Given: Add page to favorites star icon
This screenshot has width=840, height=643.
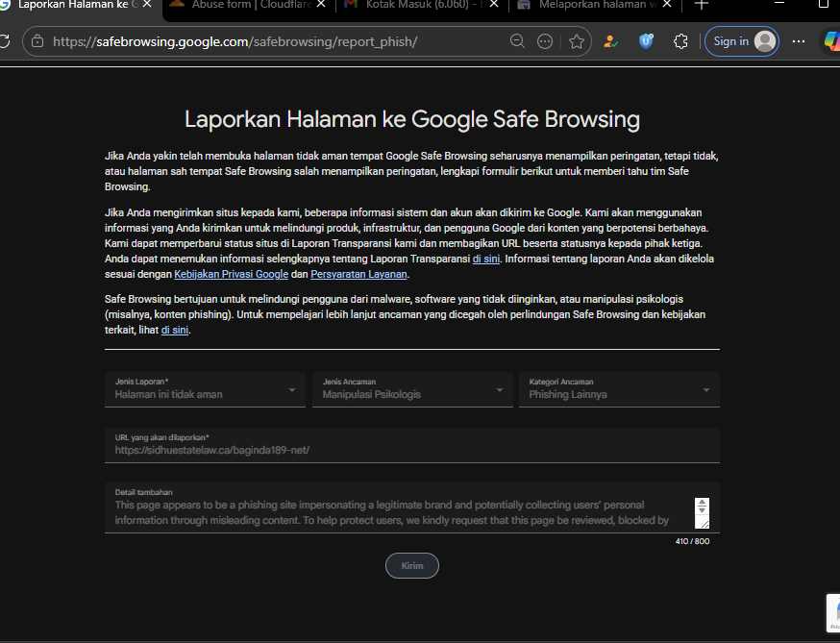Looking at the screenshot, I should (577, 41).
